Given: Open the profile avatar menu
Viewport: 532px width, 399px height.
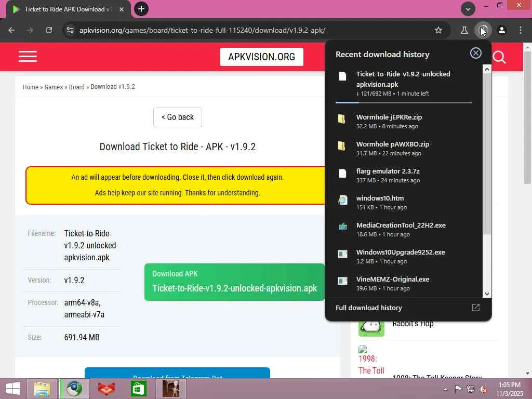Looking at the screenshot, I should (x=502, y=30).
